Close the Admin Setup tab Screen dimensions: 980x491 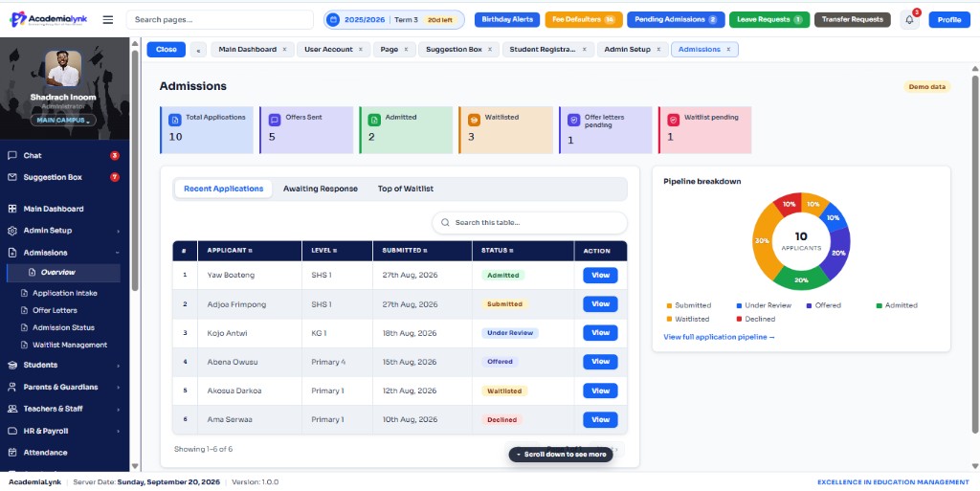[658, 50]
